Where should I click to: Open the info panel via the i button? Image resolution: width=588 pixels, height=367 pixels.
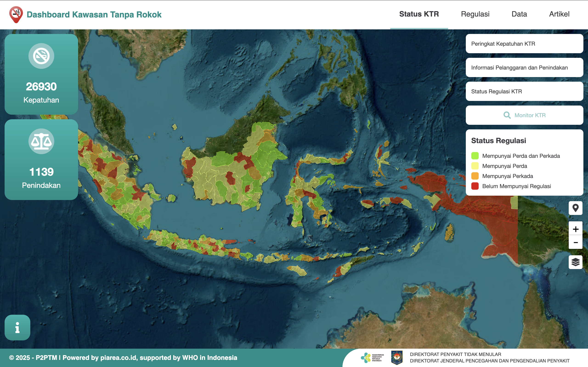tap(17, 328)
